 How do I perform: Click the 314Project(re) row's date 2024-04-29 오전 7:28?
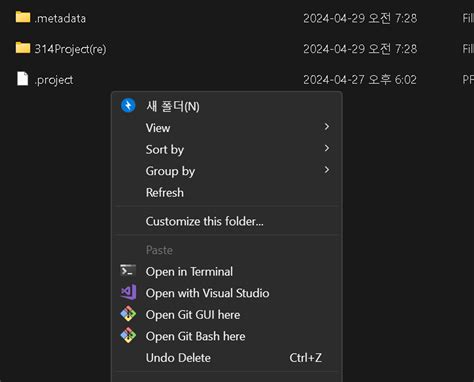pos(360,49)
